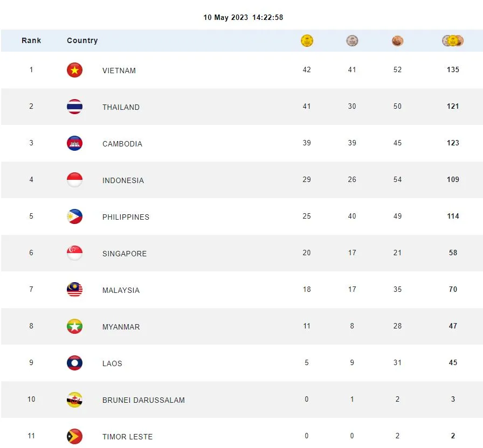The image size is (483, 448).
Task: Click the 10 May 2023 timestamp
Action: pyautogui.click(x=243, y=17)
